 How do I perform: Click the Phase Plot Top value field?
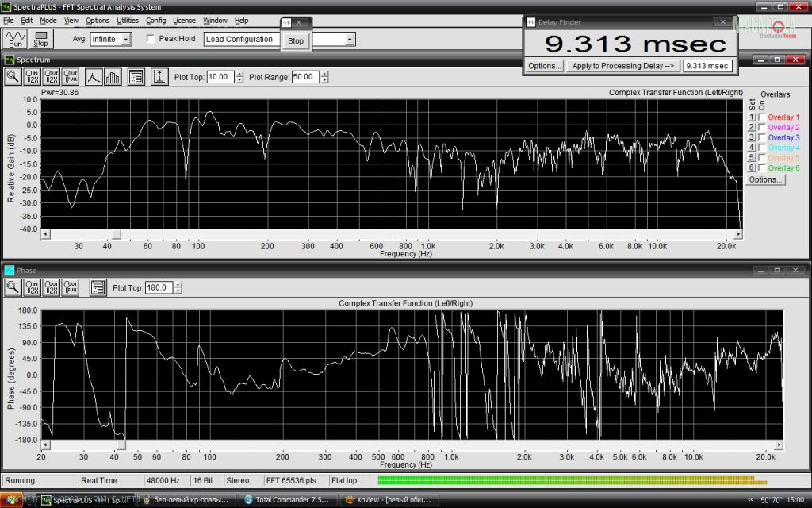[x=159, y=287]
